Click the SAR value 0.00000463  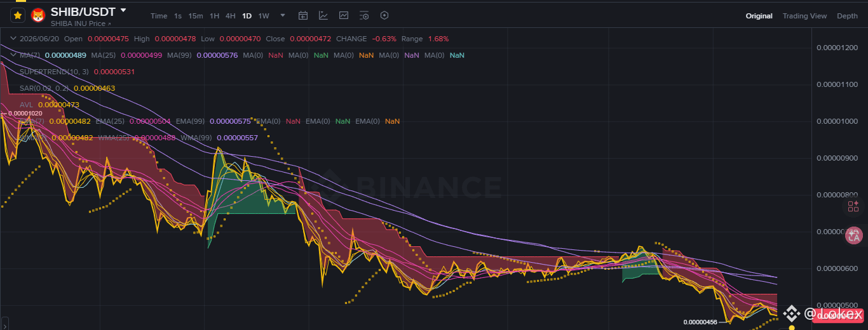95,88
